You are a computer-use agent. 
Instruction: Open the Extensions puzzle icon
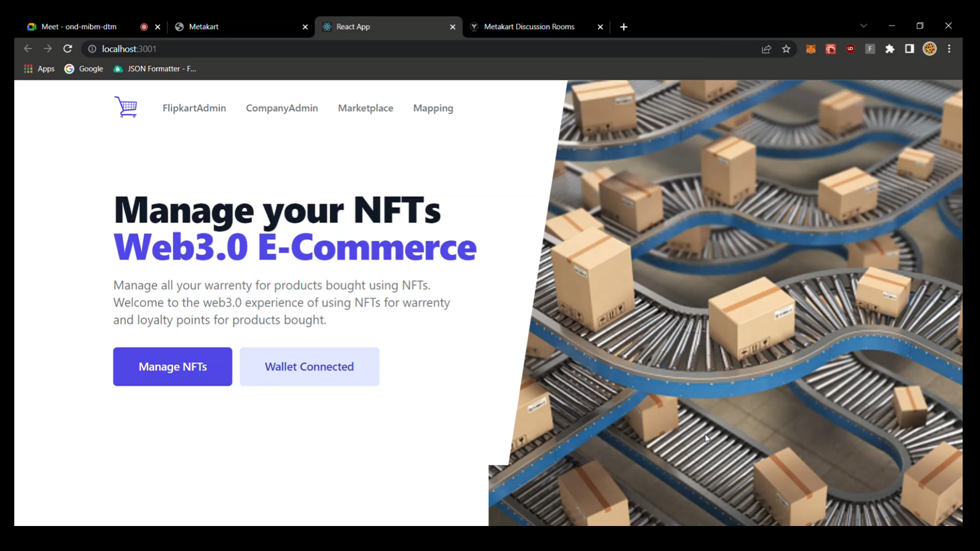[x=890, y=49]
